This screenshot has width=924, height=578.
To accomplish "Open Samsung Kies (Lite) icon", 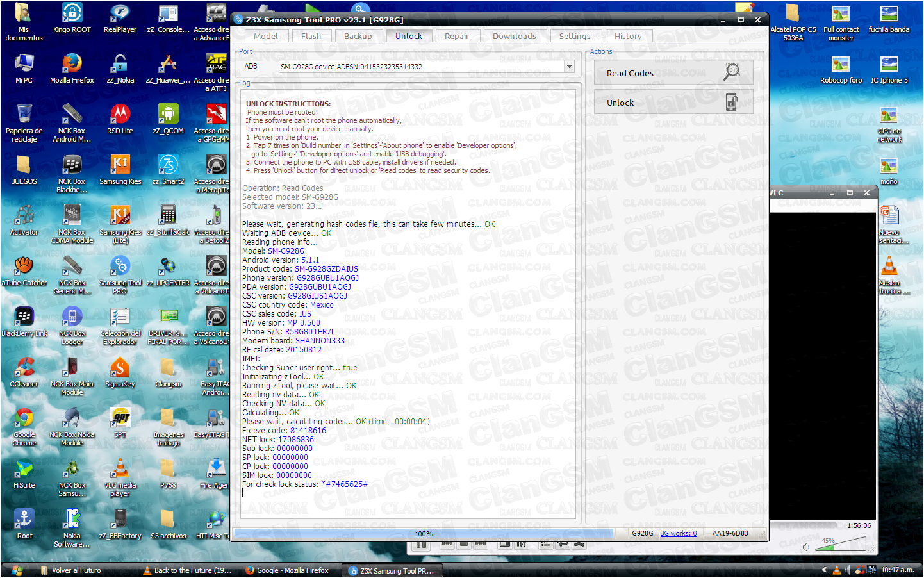I will click(120, 224).
